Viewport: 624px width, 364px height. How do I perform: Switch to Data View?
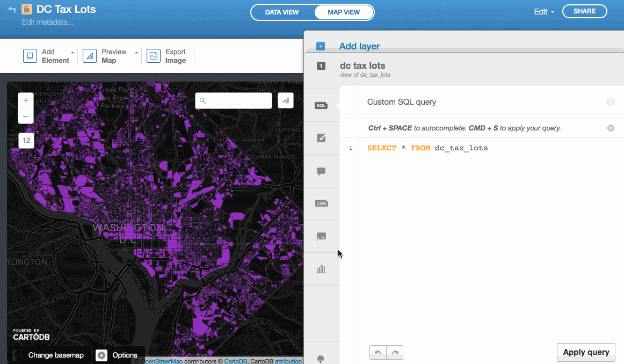pos(282,12)
